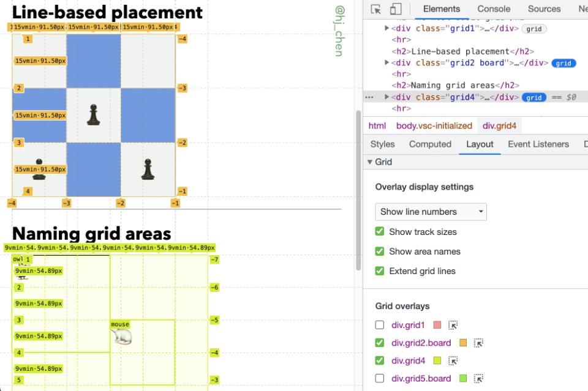Screen dimensions: 588x391
Task: Open the Computed tab
Action: (x=430, y=144)
